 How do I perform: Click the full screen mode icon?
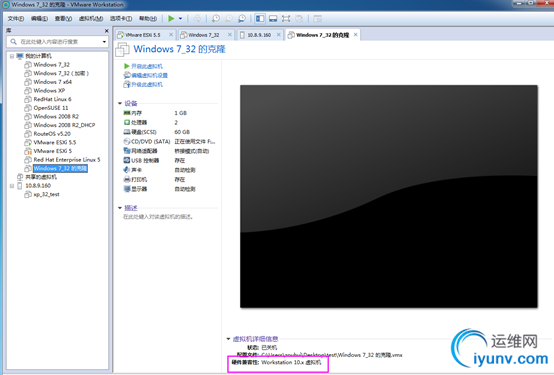286,18
